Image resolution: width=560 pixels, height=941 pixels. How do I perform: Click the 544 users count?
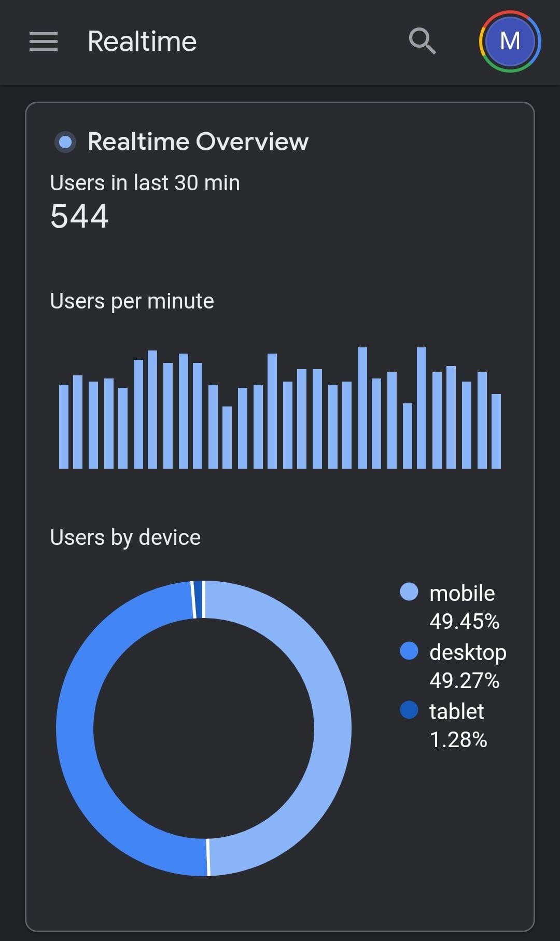(x=79, y=216)
